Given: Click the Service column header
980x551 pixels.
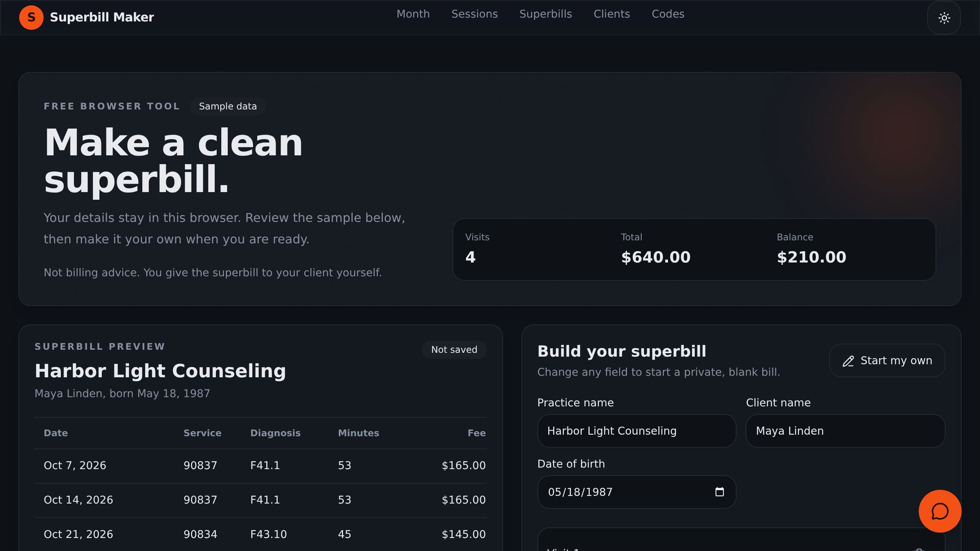Looking at the screenshot, I should 203,433.
